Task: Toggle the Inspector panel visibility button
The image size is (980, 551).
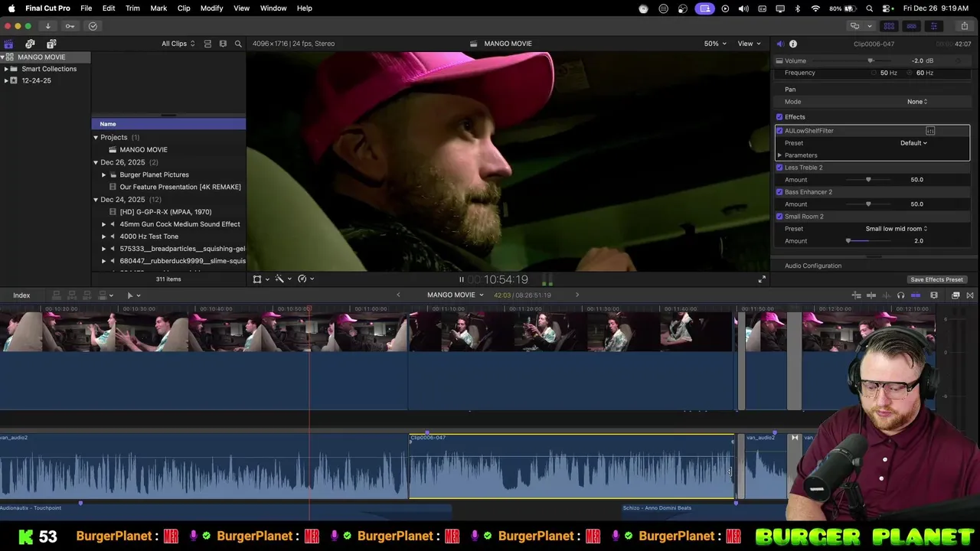Action: [933, 26]
